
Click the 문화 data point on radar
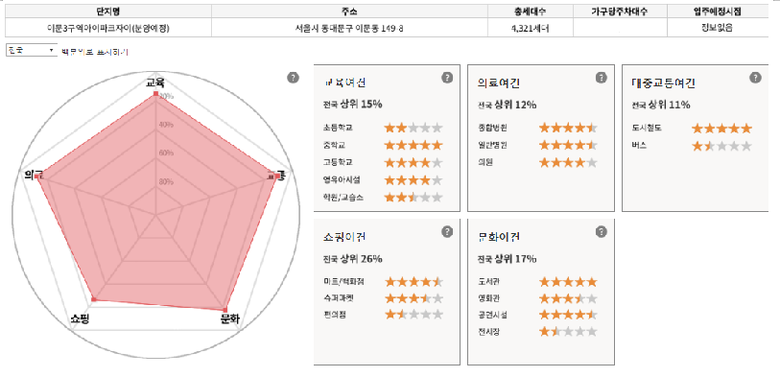[225, 309]
